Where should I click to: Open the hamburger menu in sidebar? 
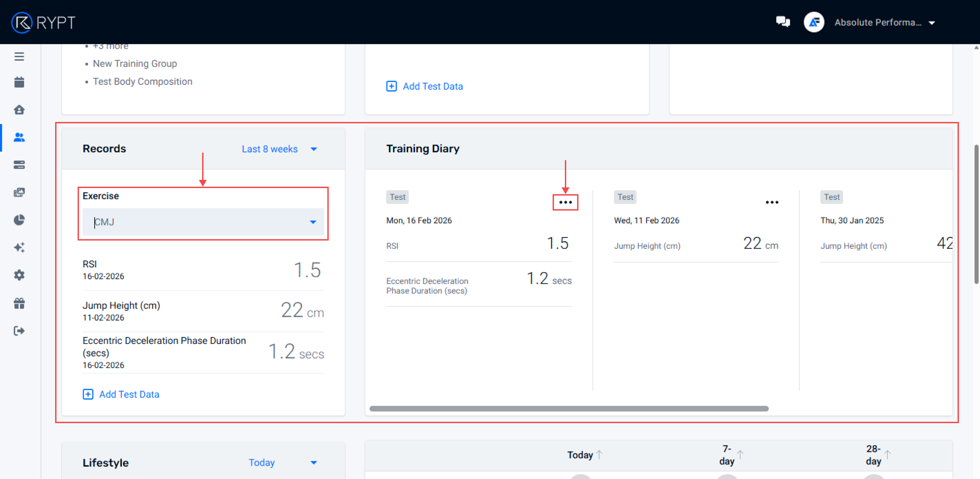pos(19,56)
